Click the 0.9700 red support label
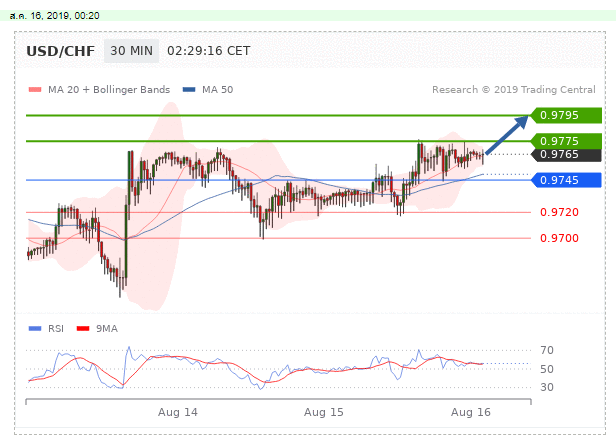The width and height of the screenshot is (616, 442). point(559,238)
